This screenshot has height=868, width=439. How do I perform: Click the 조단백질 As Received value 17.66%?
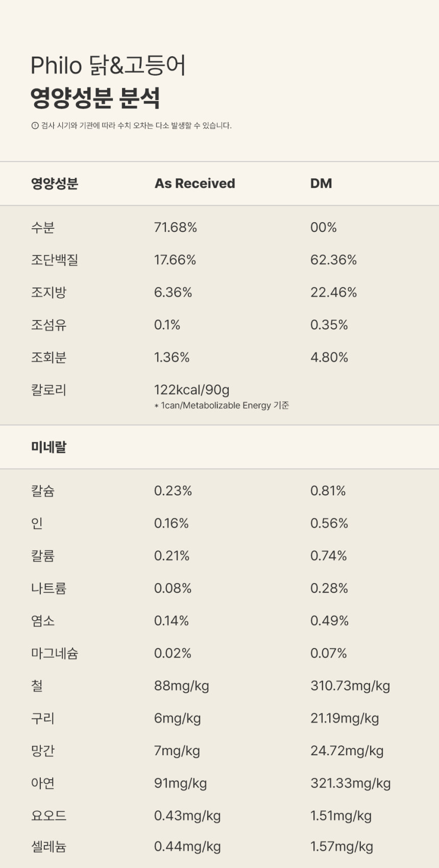[x=175, y=260]
